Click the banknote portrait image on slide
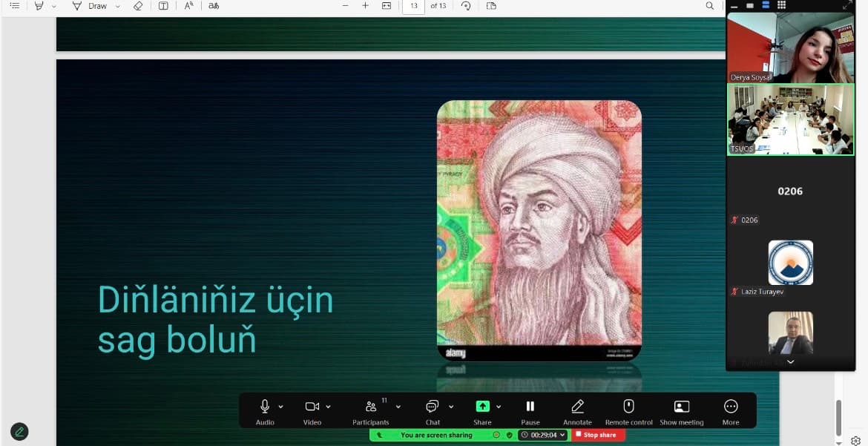Viewport: 868px width, 446px height. point(539,231)
